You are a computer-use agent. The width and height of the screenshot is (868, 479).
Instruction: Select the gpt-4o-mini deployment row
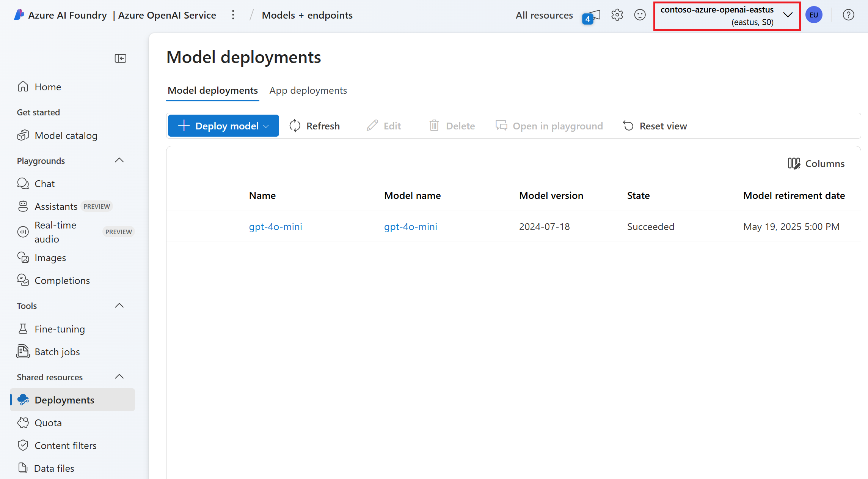pyautogui.click(x=544, y=227)
